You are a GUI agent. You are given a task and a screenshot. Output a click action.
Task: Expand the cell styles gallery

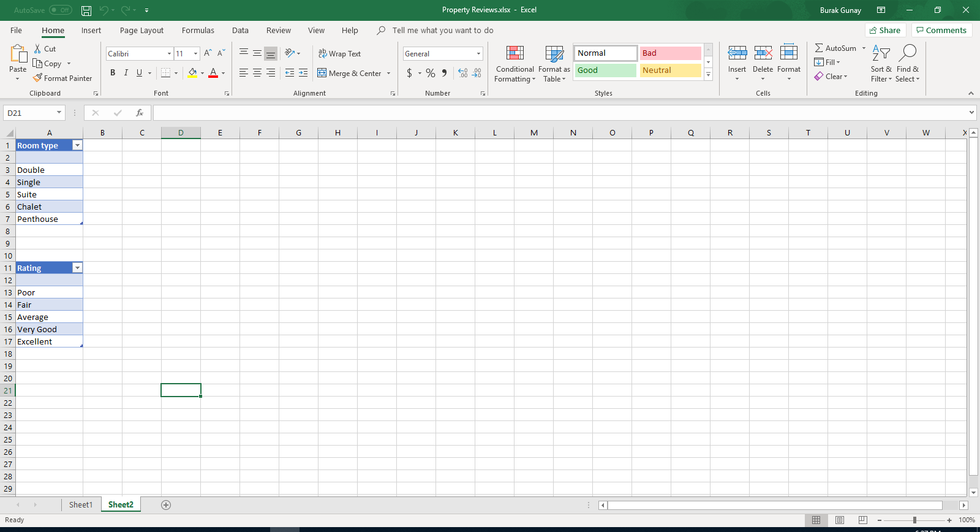[709, 75]
